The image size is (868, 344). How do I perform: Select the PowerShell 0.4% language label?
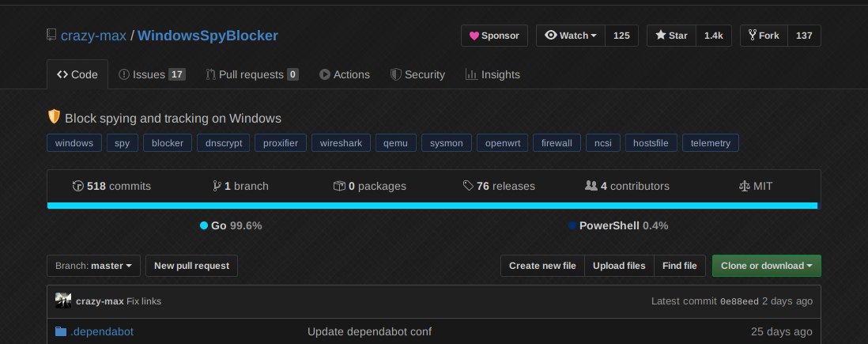624,225
